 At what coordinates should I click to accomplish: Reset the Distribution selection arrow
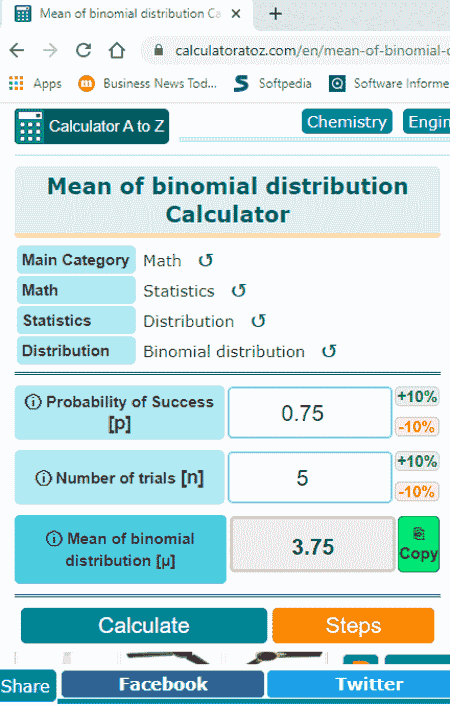pos(259,321)
